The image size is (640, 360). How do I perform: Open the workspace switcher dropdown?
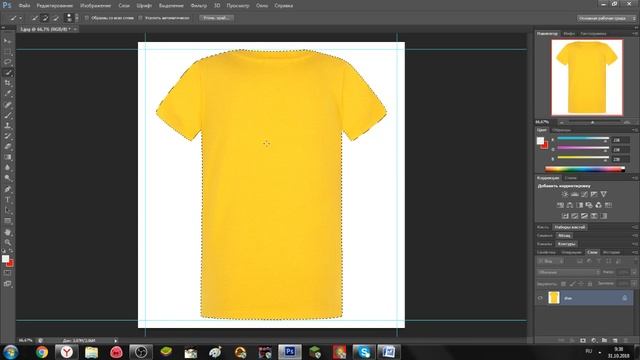(x=607, y=18)
